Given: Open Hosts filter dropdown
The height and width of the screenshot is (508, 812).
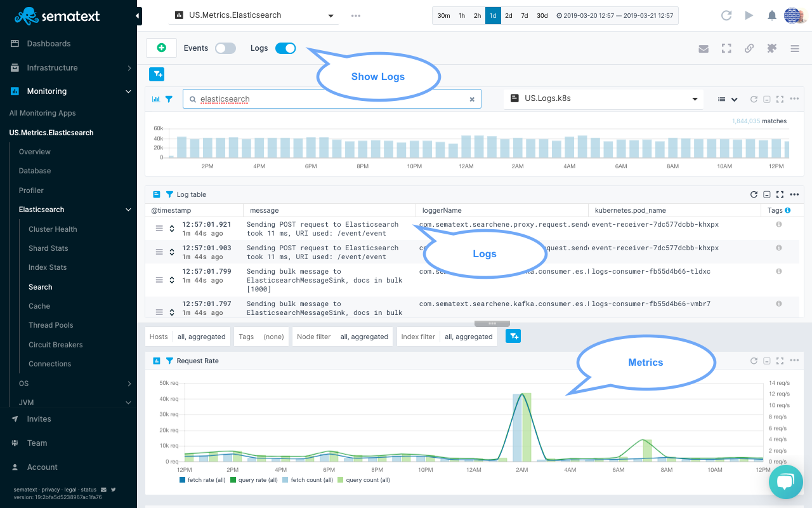Looking at the screenshot, I should pos(188,337).
